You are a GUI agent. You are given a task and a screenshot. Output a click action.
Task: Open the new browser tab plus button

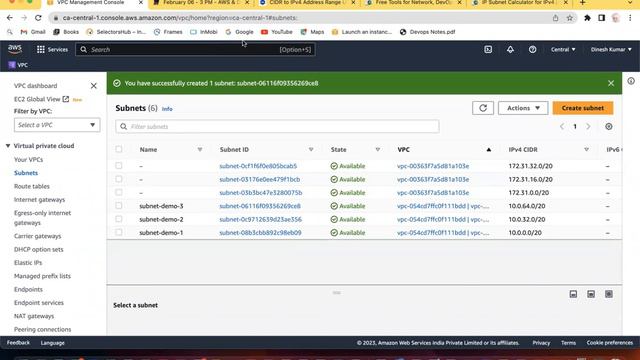click(x=582, y=3)
